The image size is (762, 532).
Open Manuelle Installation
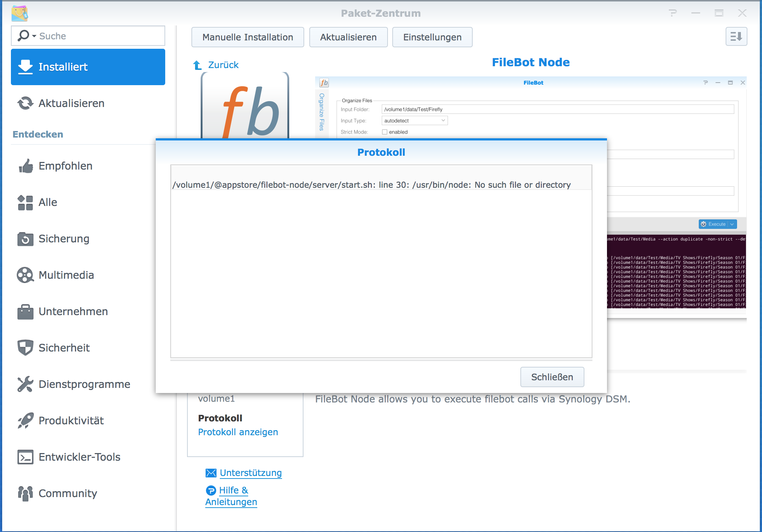pos(248,37)
